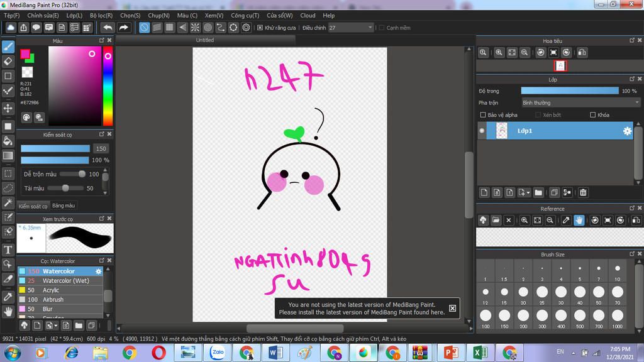Image resolution: width=644 pixels, height=362 pixels.
Task: Click the Redo arrow in toolbar
Action: 123,28
